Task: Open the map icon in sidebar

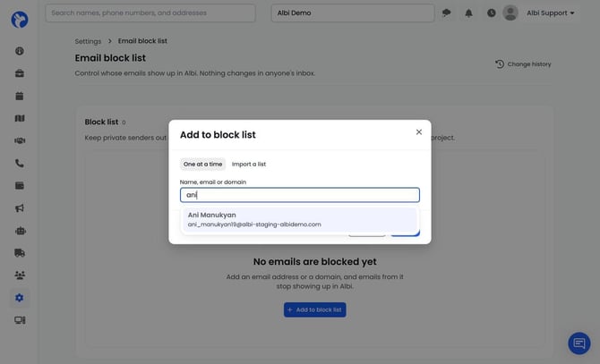Action: [20, 118]
